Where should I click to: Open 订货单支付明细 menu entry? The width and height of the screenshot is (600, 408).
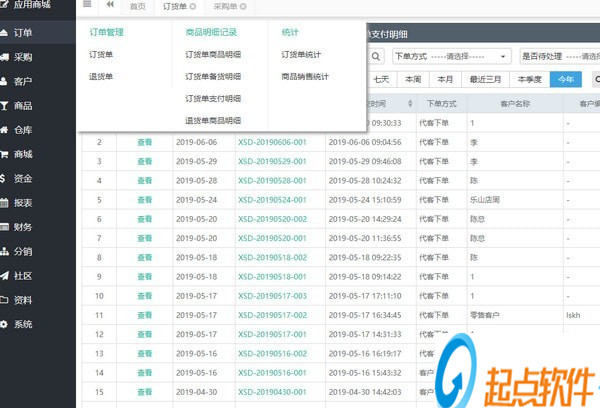pos(213,99)
